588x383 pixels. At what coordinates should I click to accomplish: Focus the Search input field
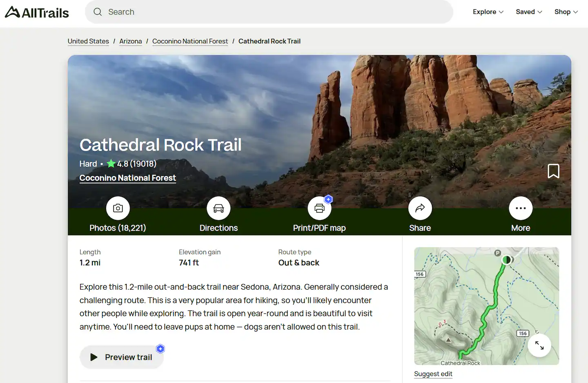tap(269, 12)
